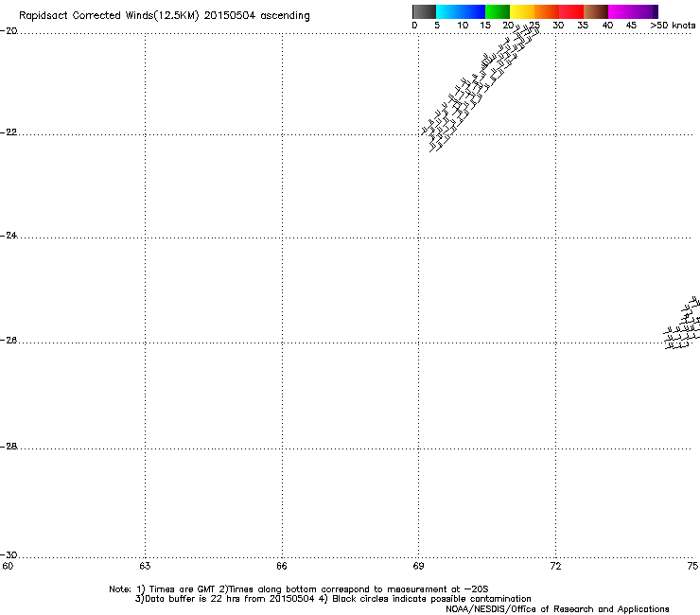Pick the red 30–35 knots color segment
This screenshot has height=615, width=700.
click(571, 11)
